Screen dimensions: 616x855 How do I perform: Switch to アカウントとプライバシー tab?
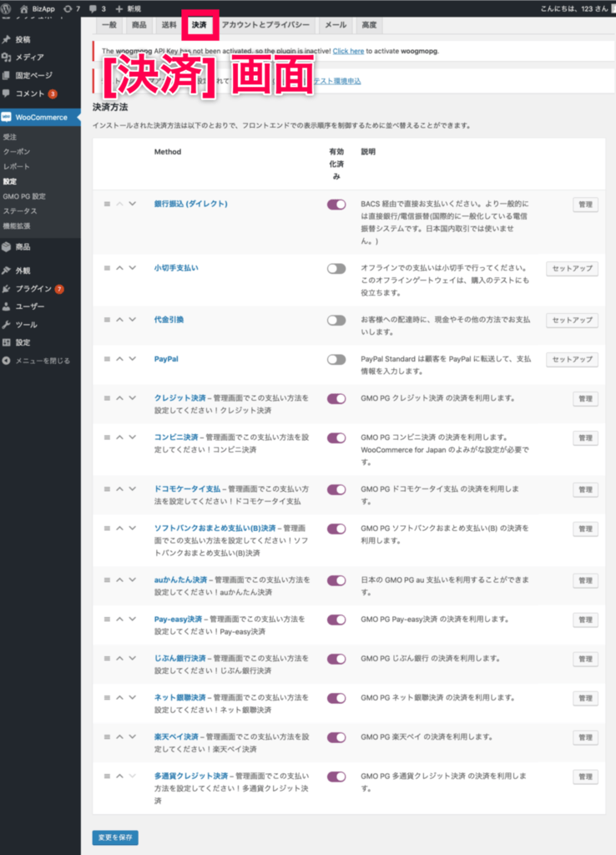pyautogui.click(x=265, y=25)
